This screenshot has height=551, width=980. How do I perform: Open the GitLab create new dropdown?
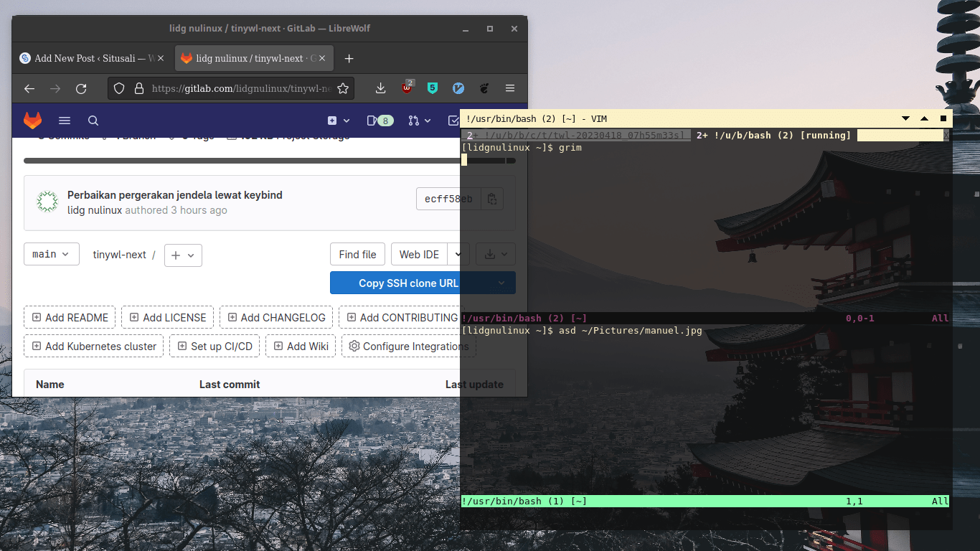click(339, 121)
